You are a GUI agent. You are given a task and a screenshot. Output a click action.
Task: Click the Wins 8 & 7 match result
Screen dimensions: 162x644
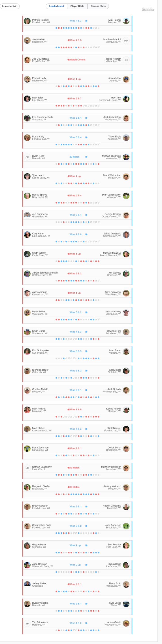coord(75,98)
